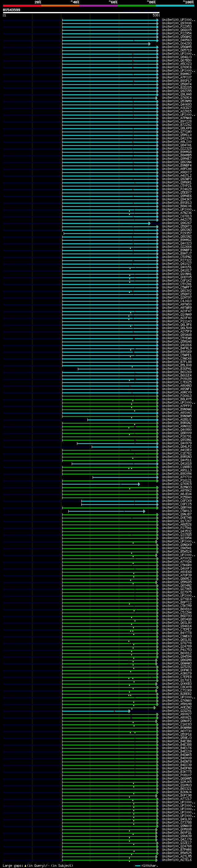
Task: Select hit label UniRef100_O73788
Action: point(177,822)
